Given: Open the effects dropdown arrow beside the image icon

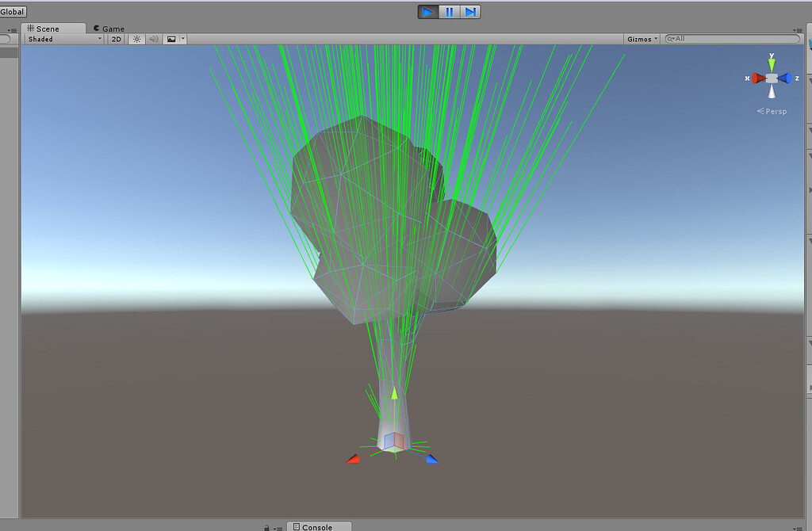Looking at the screenshot, I should (x=182, y=38).
